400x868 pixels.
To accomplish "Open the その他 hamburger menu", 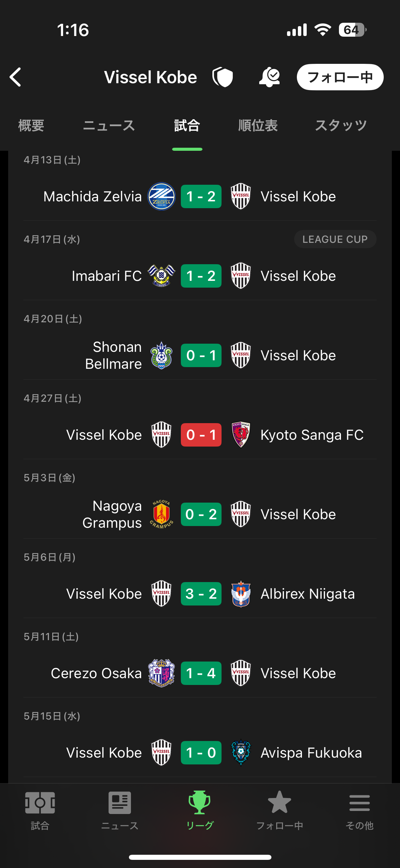I will [359, 810].
